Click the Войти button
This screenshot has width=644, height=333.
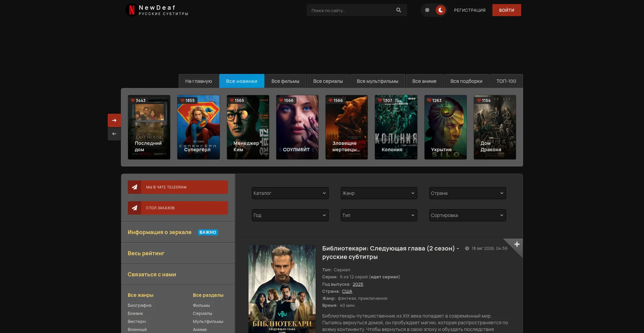tap(506, 10)
